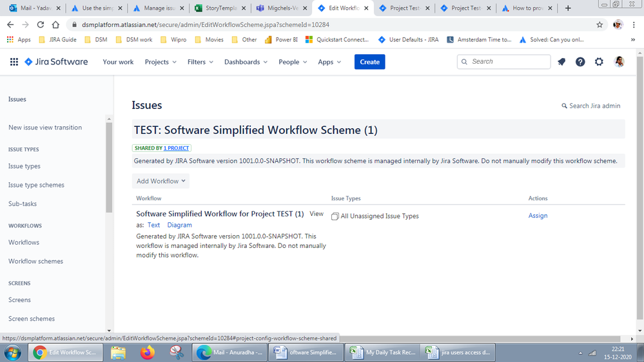
Task: Switch to the How to prov browser tab
Action: click(527, 8)
